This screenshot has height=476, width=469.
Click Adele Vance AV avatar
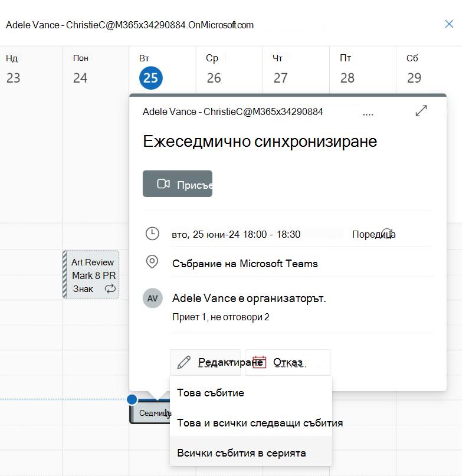(x=152, y=298)
